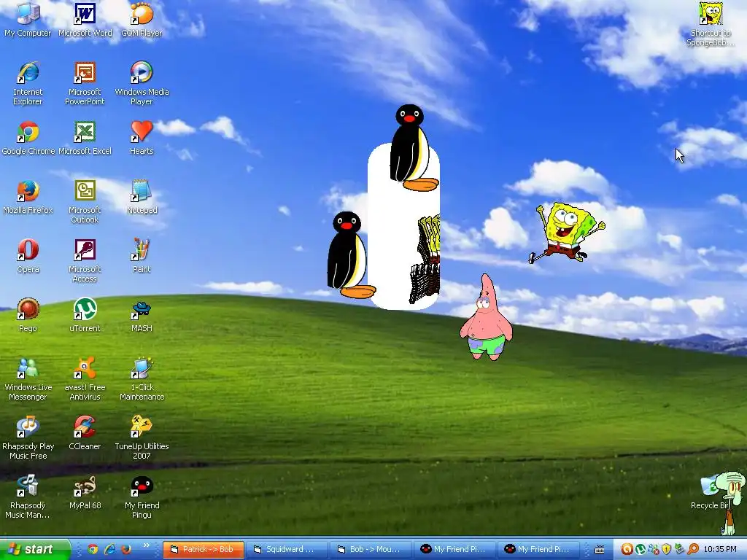The height and width of the screenshot is (560, 747).
Task: Click the Microsoft Excel shortcut
Action: click(x=85, y=138)
